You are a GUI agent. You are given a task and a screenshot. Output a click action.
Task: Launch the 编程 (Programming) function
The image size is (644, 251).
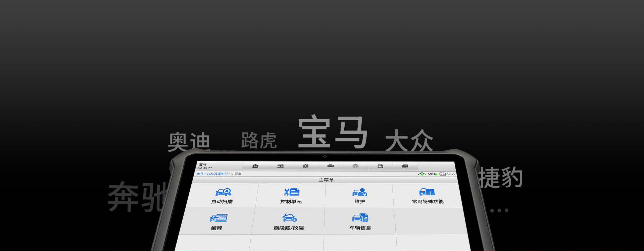(x=217, y=222)
